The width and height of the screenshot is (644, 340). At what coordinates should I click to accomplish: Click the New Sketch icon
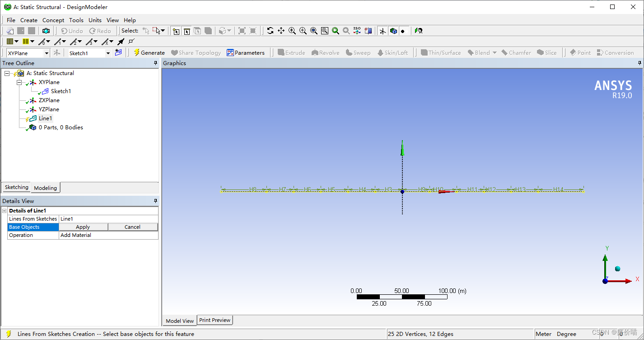tap(118, 52)
